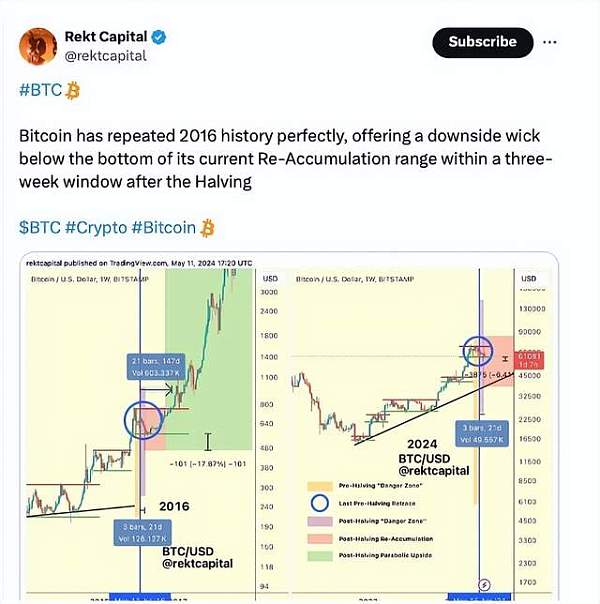The image size is (600, 604).
Task: Open the $BTC cashtag link
Action: click(40, 227)
